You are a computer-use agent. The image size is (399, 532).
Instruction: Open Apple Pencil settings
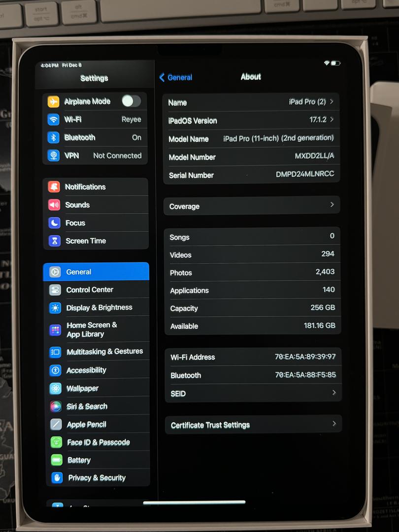(98, 425)
